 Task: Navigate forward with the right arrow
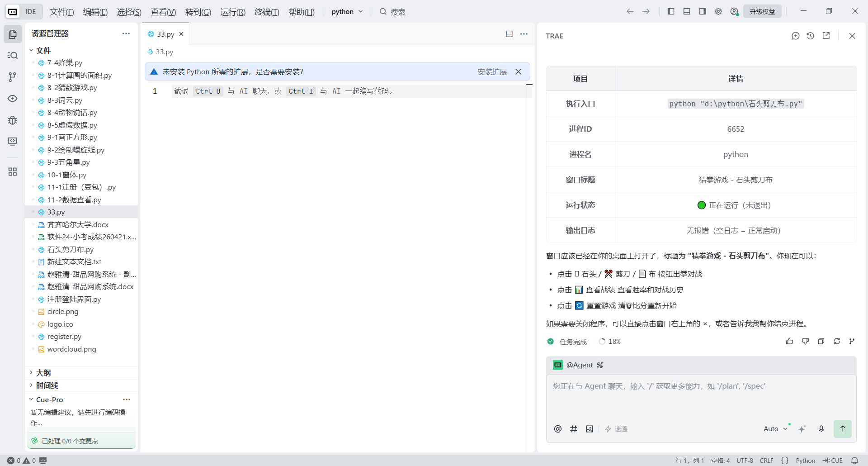pyautogui.click(x=646, y=11)
